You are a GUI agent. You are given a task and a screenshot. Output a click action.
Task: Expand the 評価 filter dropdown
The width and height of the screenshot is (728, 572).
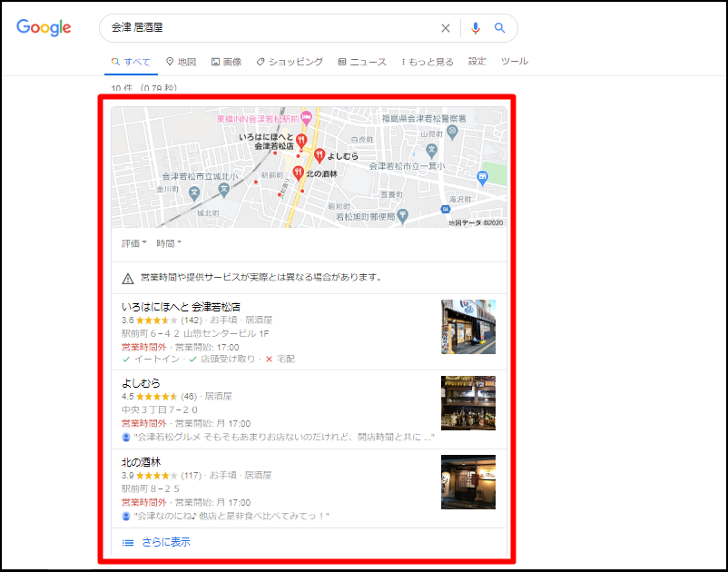tap(134, 243)
